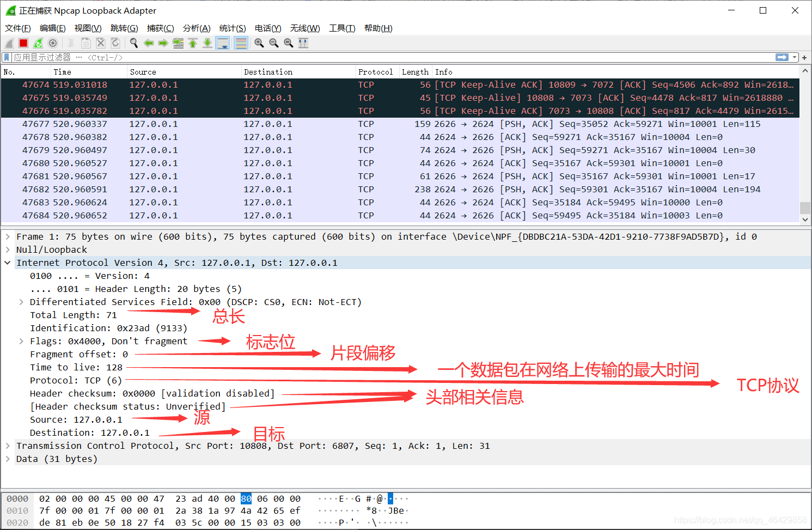Expand the Transmission Control Protocol section
Screen dimensions: 812x530
(8, 446)
